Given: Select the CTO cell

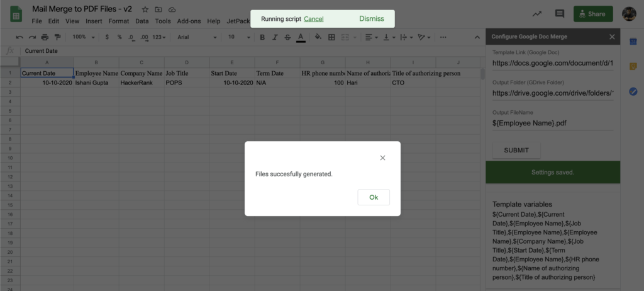Looking at the screenshot, I should [413, 83].
